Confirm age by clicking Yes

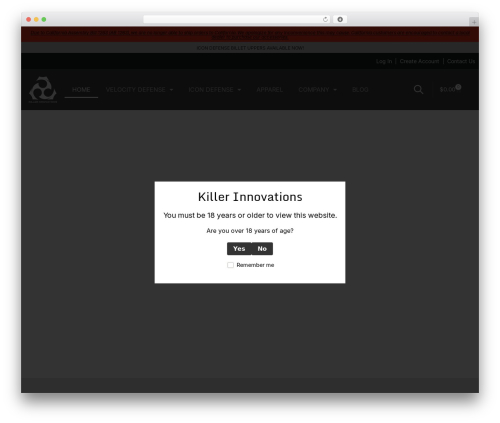239,249
